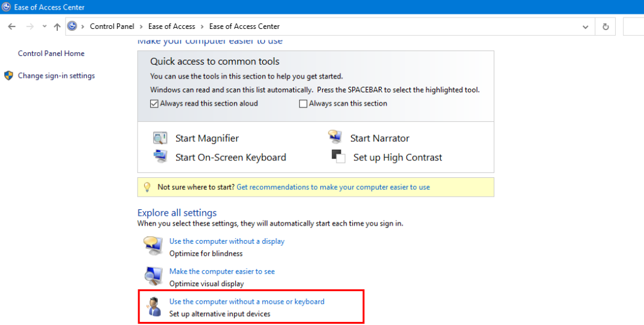The height and width of the screenshot is (325, 644).
Task: Click the Magnifier icon
Action: click(x=160, y=138)
